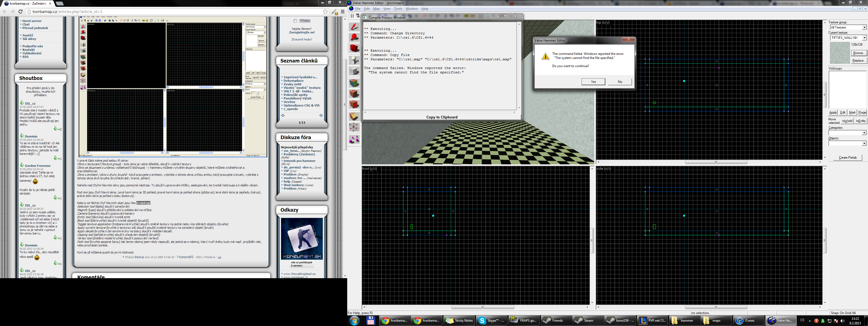Viewport: 868px width, 326px height.
Task: Select the Path tool
Action: (354, 139)
